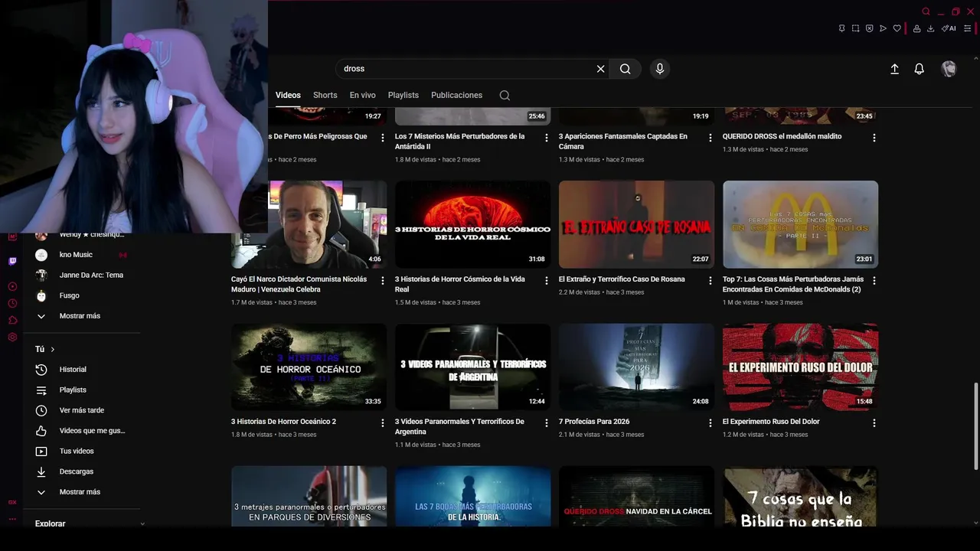Screen dimensions: 980x551
Task: Play '3 Videos Paranormales y Terroríficos de Argentina' thumbnail
Action: (x=472, y=367)
